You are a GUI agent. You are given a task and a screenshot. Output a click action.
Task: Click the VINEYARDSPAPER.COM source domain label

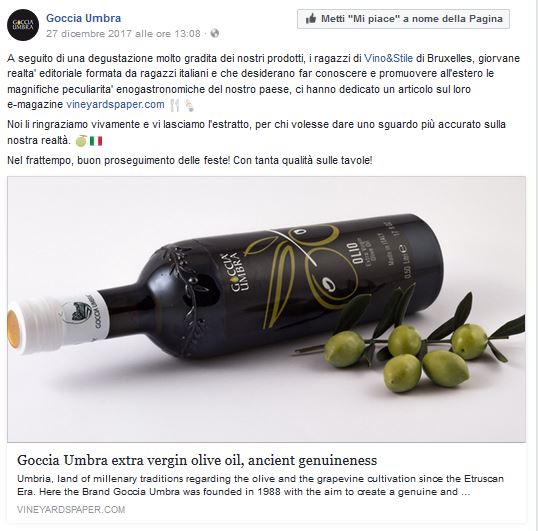[71, 509]
